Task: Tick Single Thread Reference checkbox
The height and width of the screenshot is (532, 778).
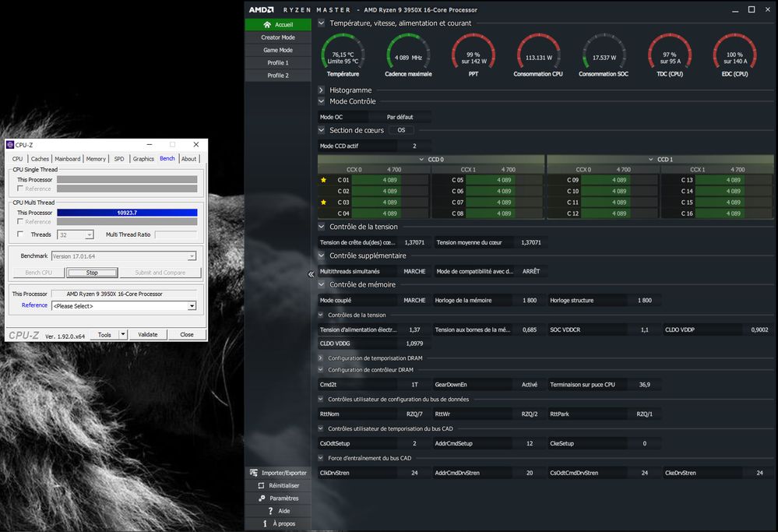Action: pos(19,188)
